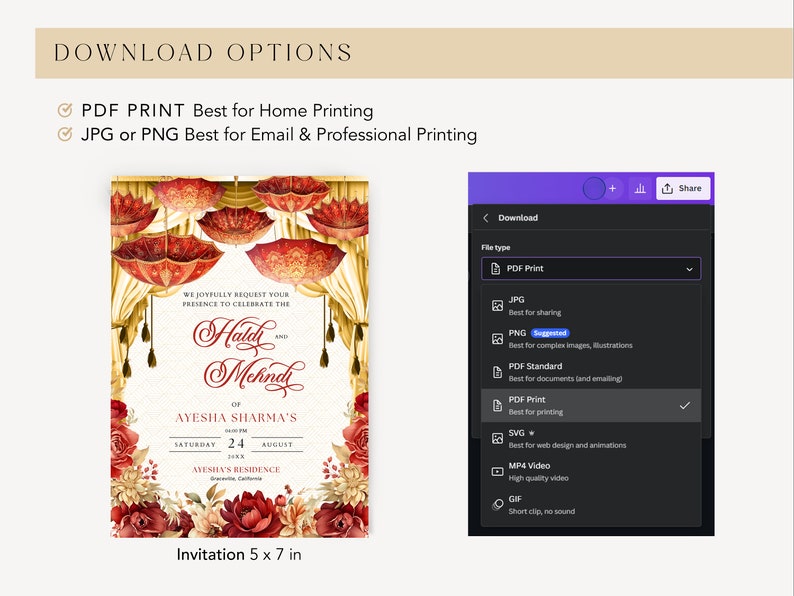This screenshot has width=794, height=596.
Task: Click the round profile avatar
Action: pyautogui.click(x=593, y=188)
